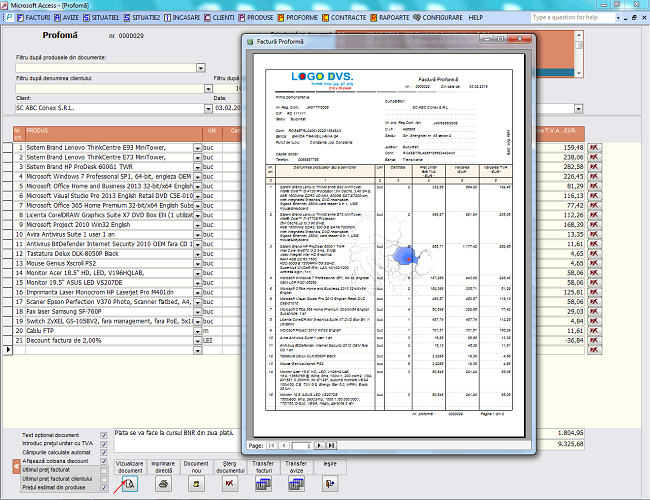Delete row 1 Lenovo ThinkCentre E93 with red icon
This screenshot has height=500, width=650.
tap(594, 148)
